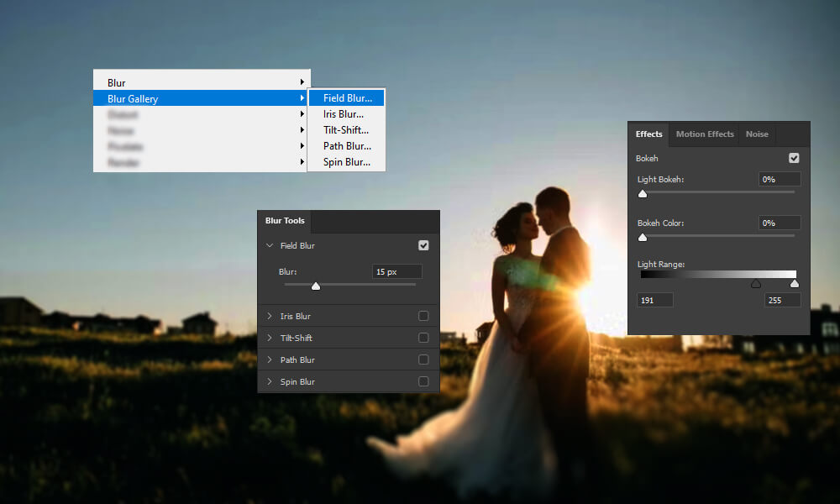Disable the Bokeh checkbox
Viewport: 840px width, 504px height.
[x=794, y=158]
